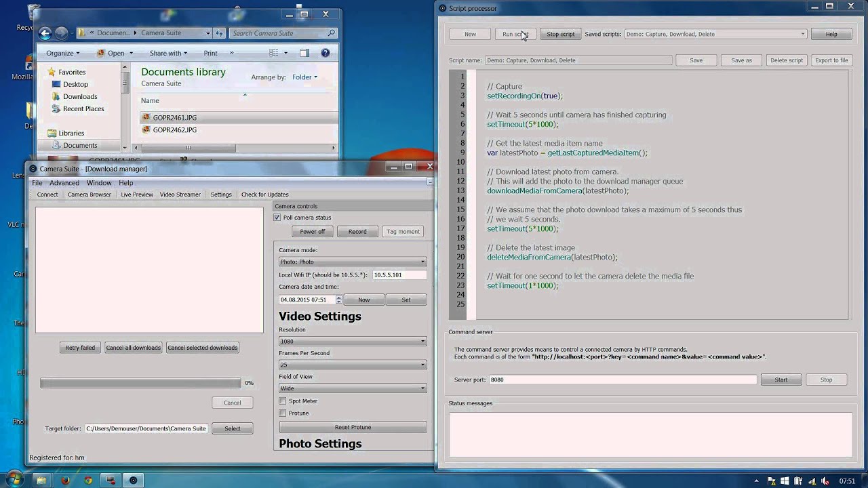The height and width of the screenshot is (488, 868).
Task: Start the command server
Action: click(x=781, y=380)
